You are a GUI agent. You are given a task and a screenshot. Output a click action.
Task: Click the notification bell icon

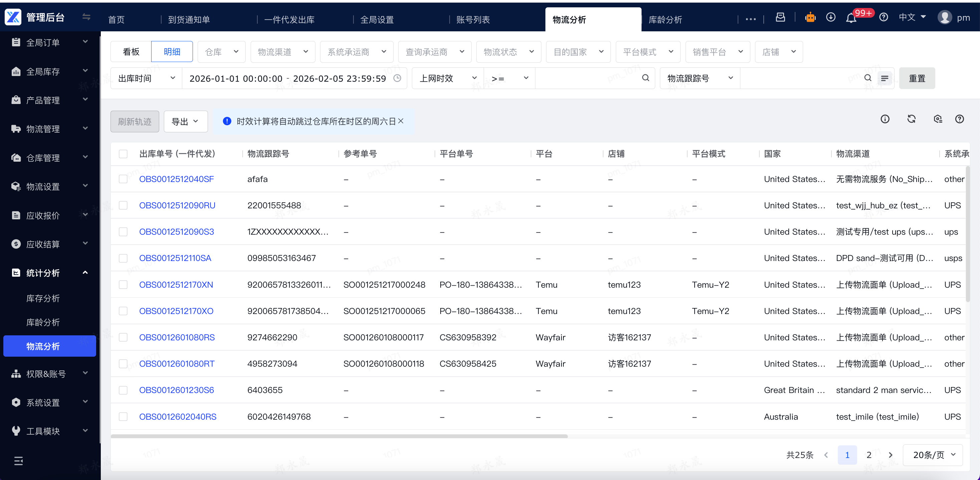click(x=850, y=18)
